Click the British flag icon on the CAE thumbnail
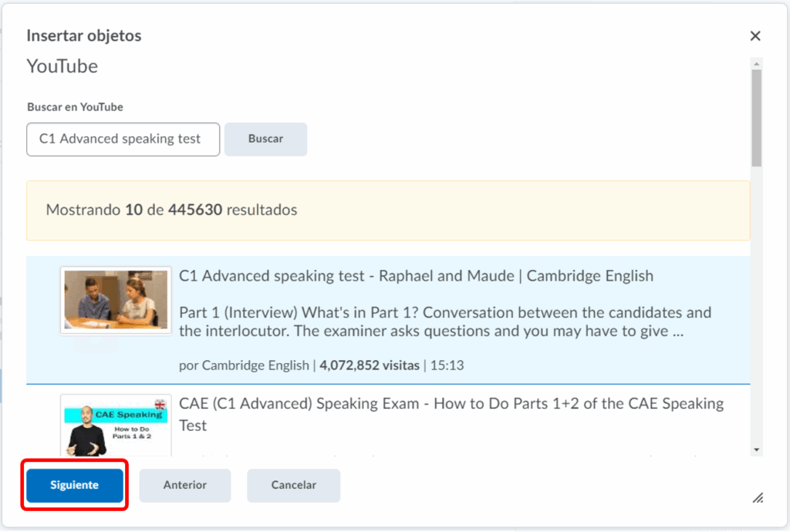Viewport: 790px width, 532px height. point(160,404)
